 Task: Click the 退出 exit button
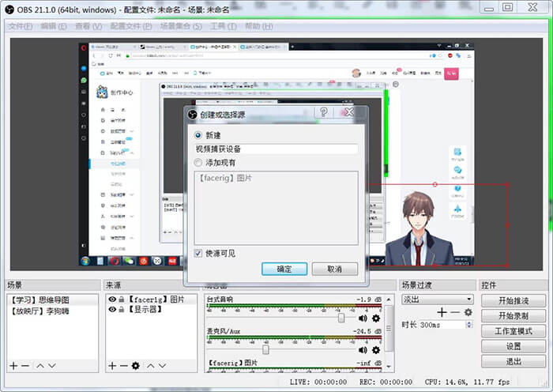513,362
